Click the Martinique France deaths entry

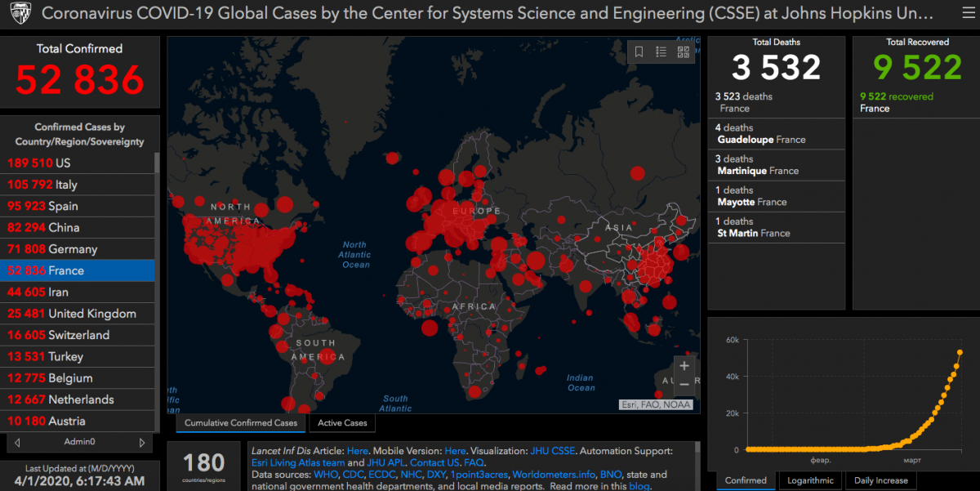point(776,165)
